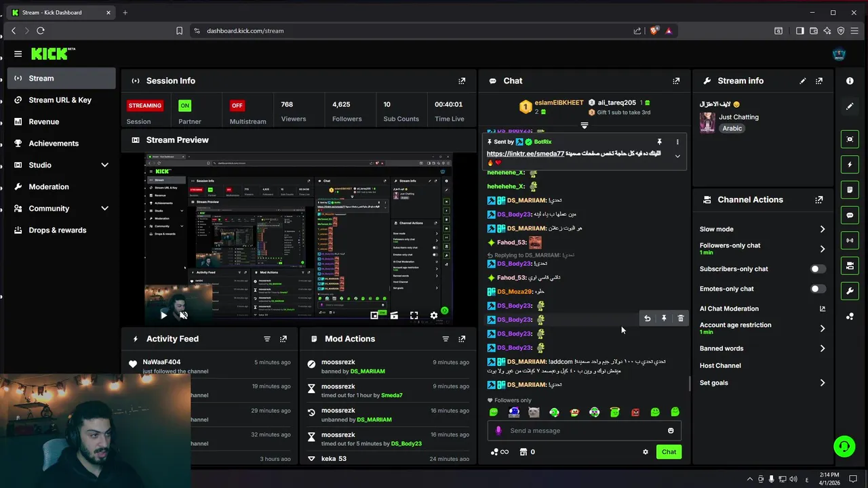Open the hamburger menu next to KICK logo
This screenshot has width=868, height=488.
(18, 54)
